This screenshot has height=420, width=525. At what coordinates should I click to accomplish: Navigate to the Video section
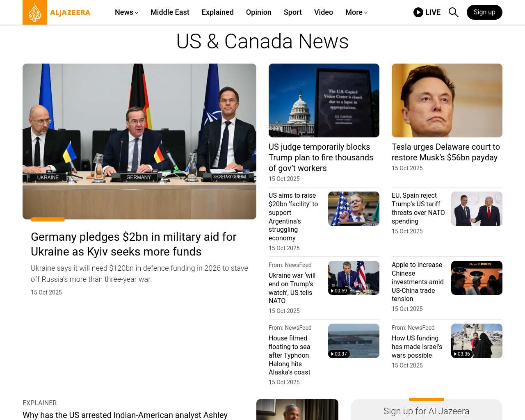(x=324, y=12)
